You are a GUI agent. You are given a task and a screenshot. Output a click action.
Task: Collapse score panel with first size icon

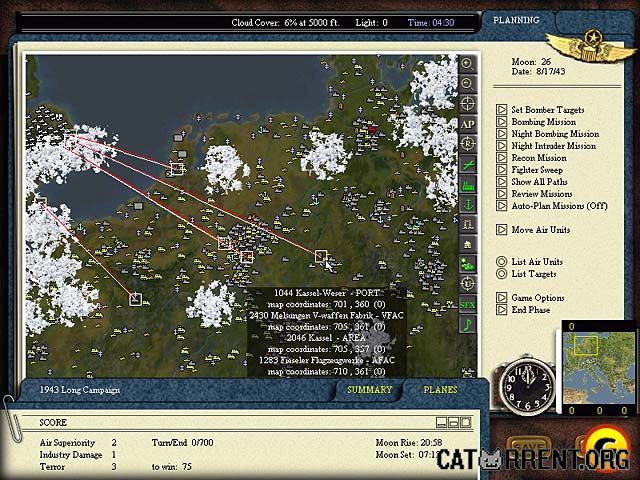point(441,422)
